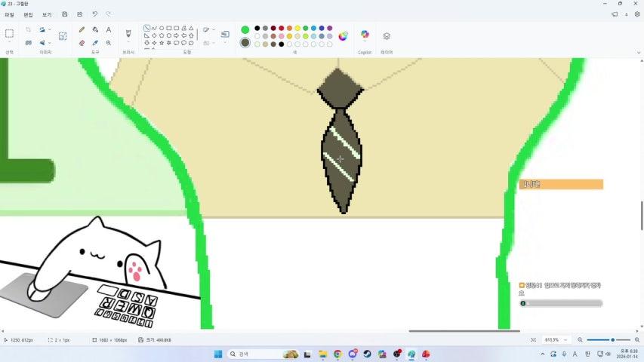Expand the Brushes dropdown arrow

coord(128,42)
